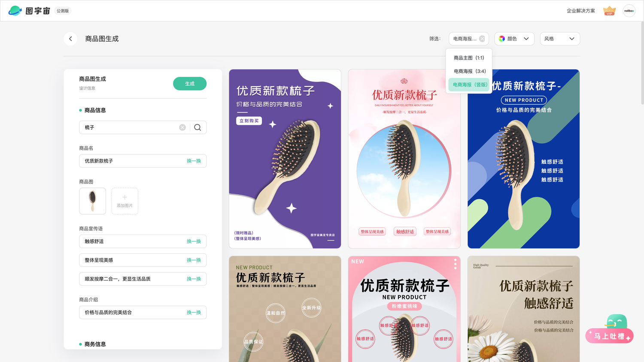Open 企业解决方案 link
This screenshot has height=362, width=644.
pyautogui.click(x=580, y=11)
